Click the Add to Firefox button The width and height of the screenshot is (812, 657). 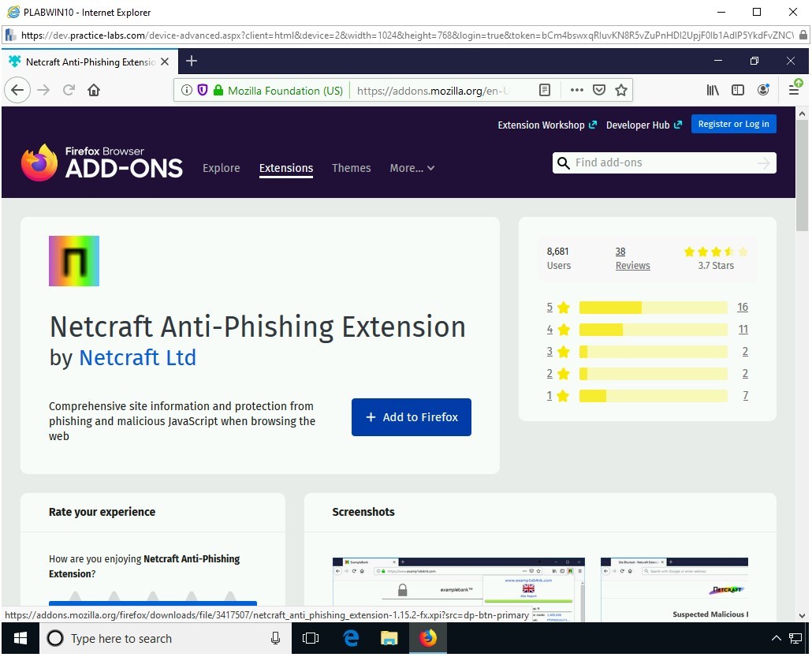pyautogui.click(x=411, y=417)
